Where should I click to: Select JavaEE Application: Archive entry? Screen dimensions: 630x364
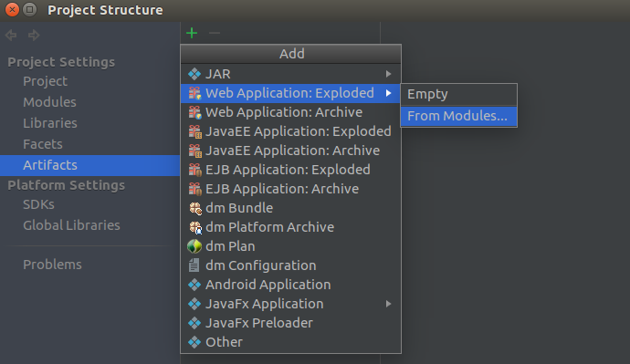pos(291,151)
